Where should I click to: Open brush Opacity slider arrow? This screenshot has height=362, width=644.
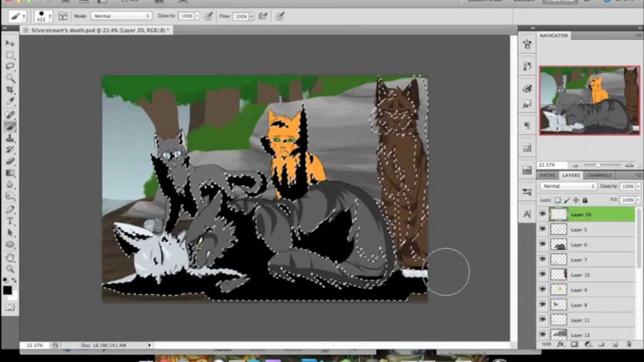pyautogui.click(x=196, y=16)
